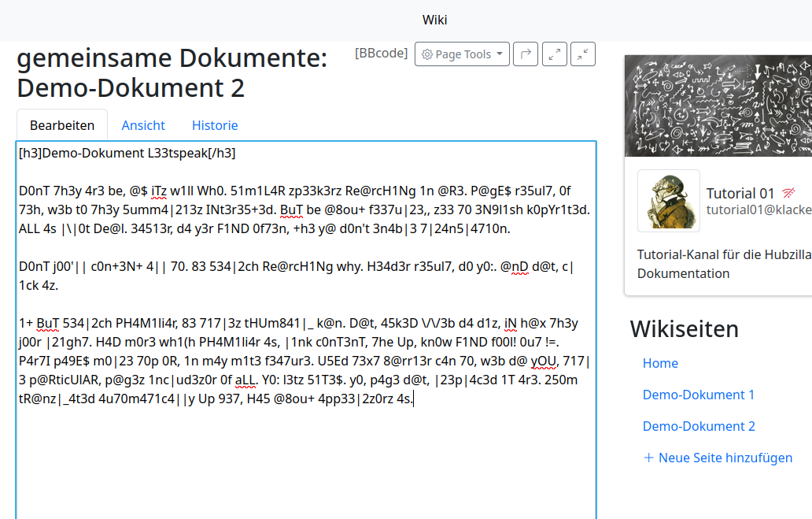Open the Page Tools dropdown
Image resolution: width=812 pixels, height=519 pixels.
(462, 54)
